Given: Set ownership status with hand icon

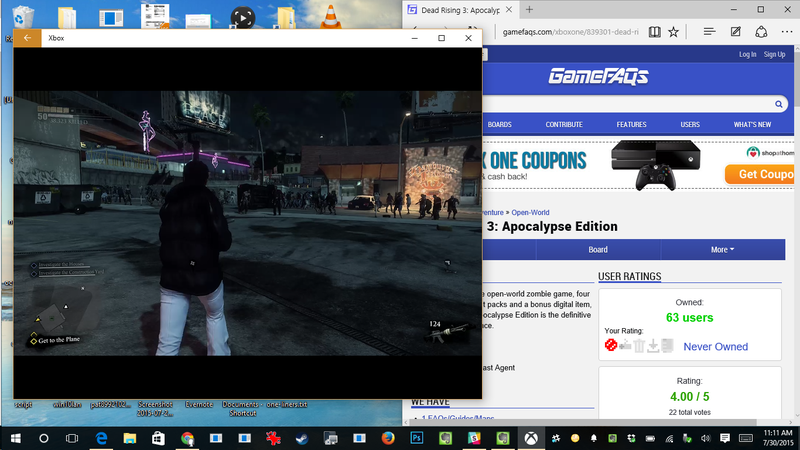Looking at the screenshot, I should tap(625, 346).
